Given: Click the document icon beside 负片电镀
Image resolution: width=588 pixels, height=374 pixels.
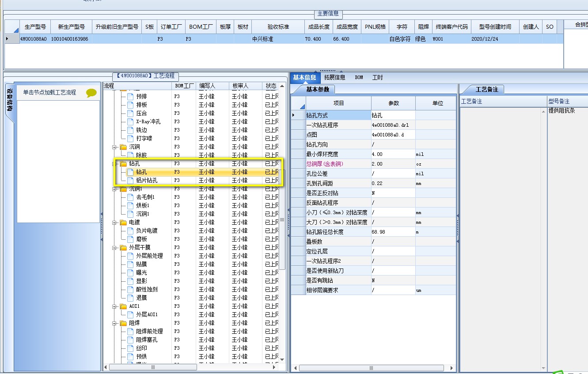Looking at the screenshot, I should [x=130, y=230].
